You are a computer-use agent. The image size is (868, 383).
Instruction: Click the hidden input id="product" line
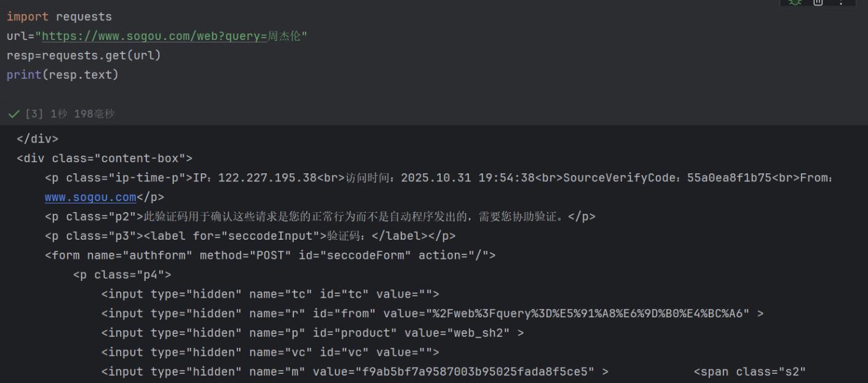(x=313, y=333)
